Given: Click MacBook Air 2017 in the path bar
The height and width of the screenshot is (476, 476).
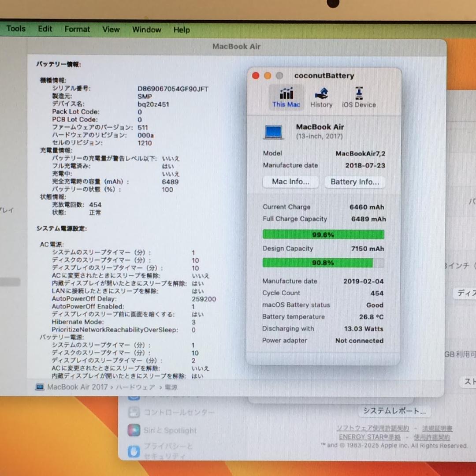Looking at the screenshot, I should click(78, 387).
